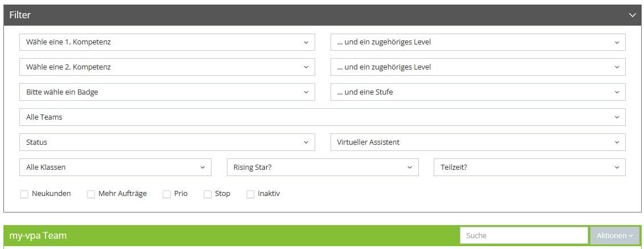Open the first 'und ein zugehöriges Level' dropdown
The height and width of the screenshot is (249, 644).
point(478,42)
